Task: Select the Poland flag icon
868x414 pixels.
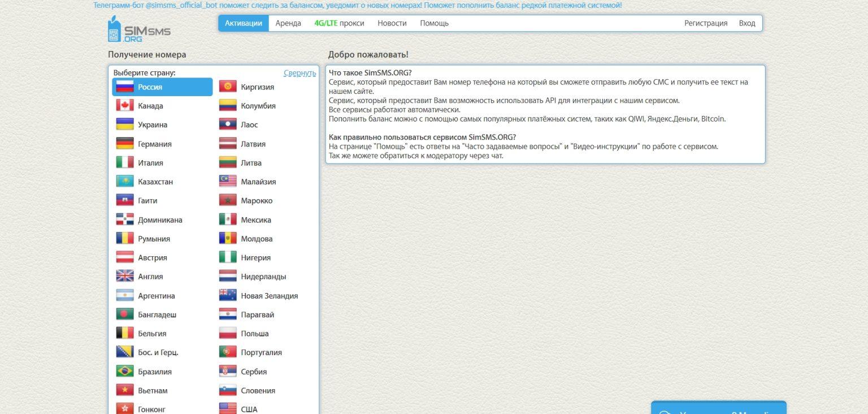Action: tap(227, 333)
